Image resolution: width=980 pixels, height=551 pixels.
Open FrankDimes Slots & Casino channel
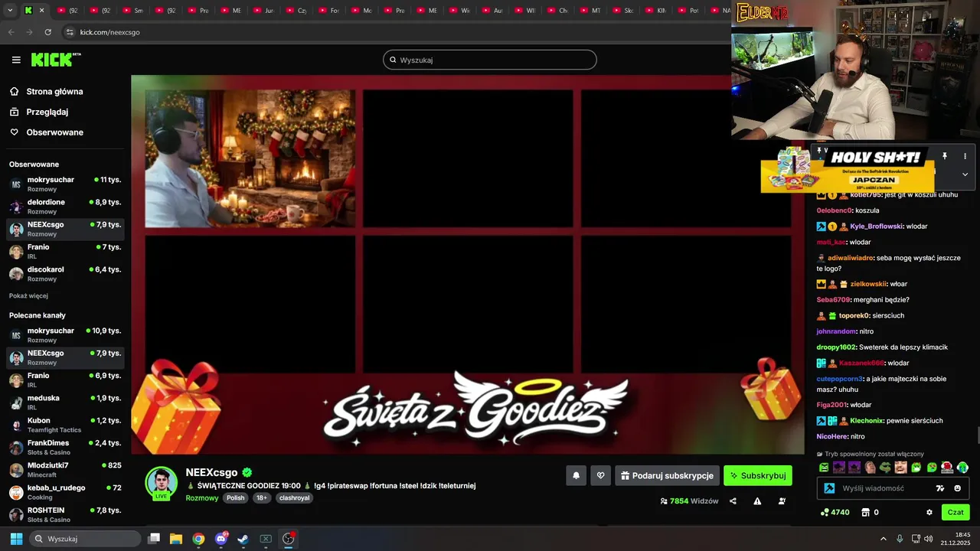65,447
